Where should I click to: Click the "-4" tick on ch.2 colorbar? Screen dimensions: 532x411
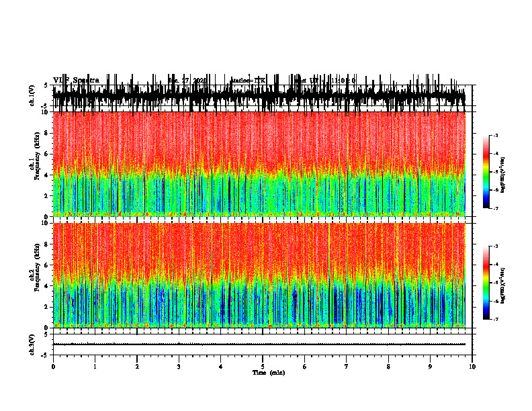point(495,265)
